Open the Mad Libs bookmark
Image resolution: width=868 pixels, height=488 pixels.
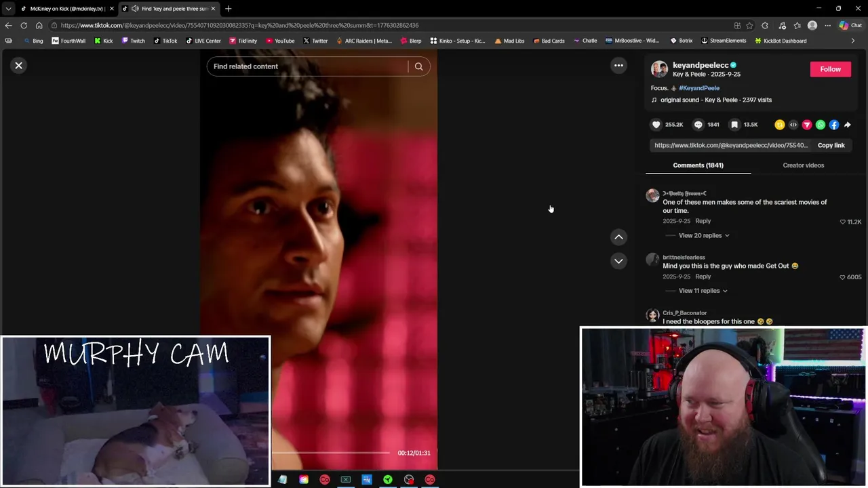(x=509, y=41)
